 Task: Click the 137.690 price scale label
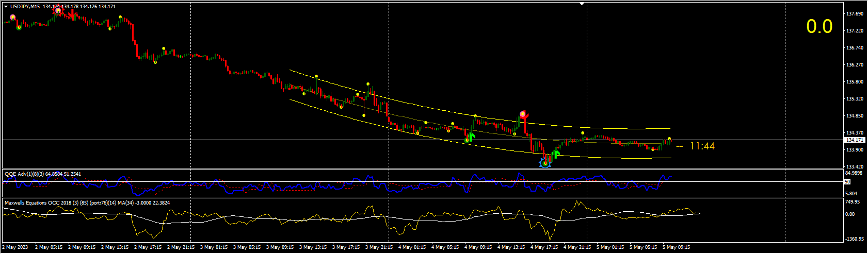[x=855, y=14]
